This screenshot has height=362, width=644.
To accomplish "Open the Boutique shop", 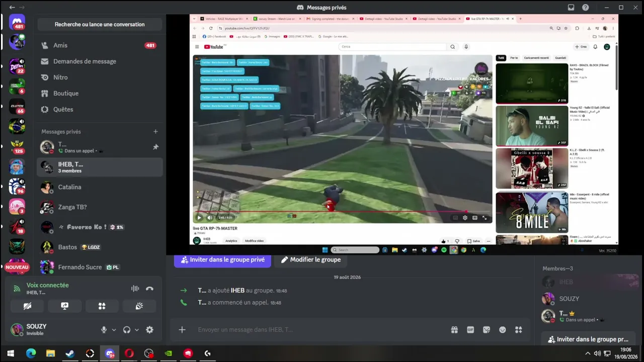I will (x=100, y=94).
